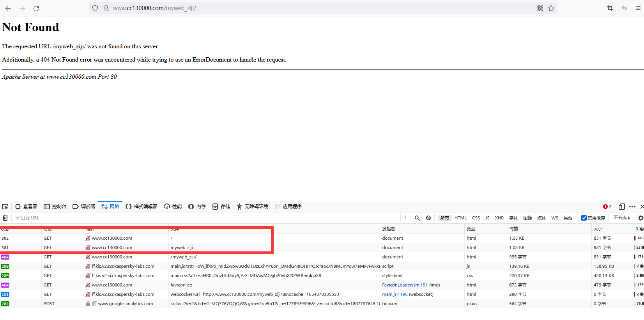Open network settings gear

pos(640,218)
